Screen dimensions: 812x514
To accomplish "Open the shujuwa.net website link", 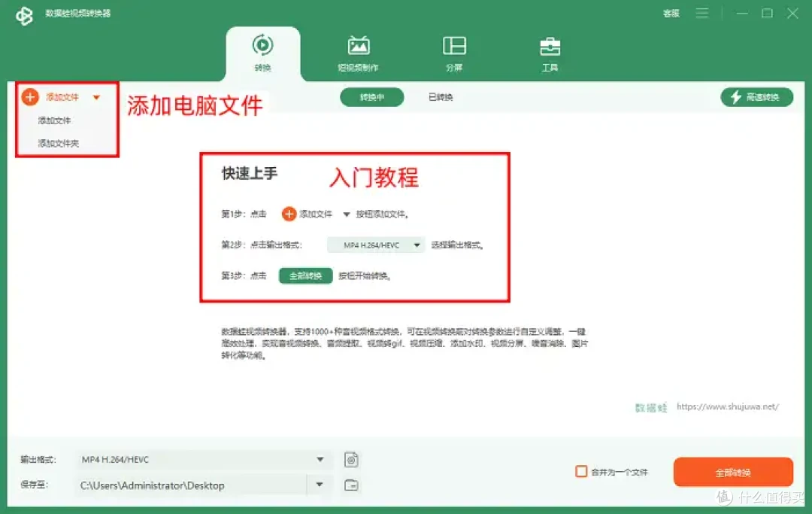I will [x=728, y=406].
